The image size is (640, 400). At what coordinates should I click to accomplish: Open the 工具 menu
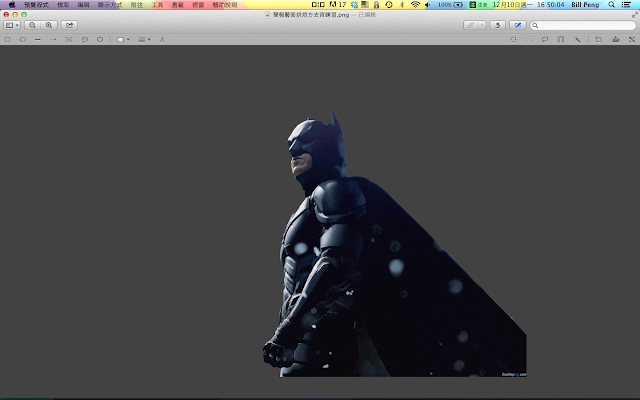[157, 5]
